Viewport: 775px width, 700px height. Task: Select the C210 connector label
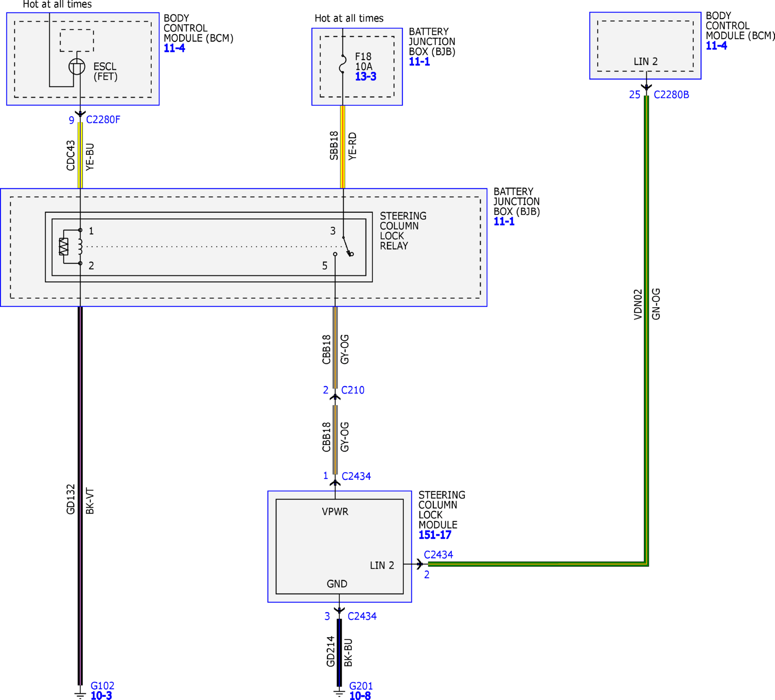pyautogui.click(x=353, y=390)
